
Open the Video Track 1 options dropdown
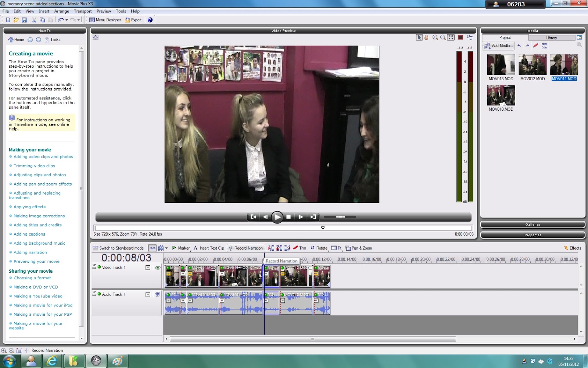pyautogui.click(x=148, y=268)
